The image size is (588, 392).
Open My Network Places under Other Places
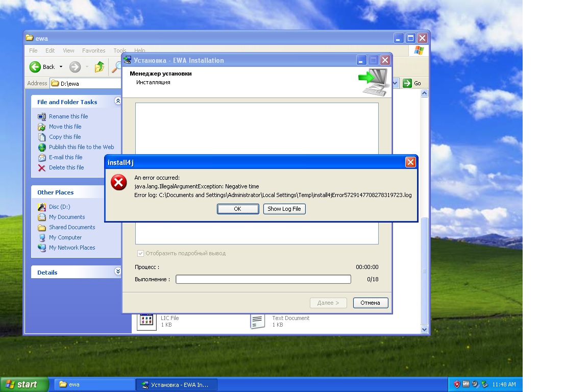pyautogui.click(x=72, y=248)
